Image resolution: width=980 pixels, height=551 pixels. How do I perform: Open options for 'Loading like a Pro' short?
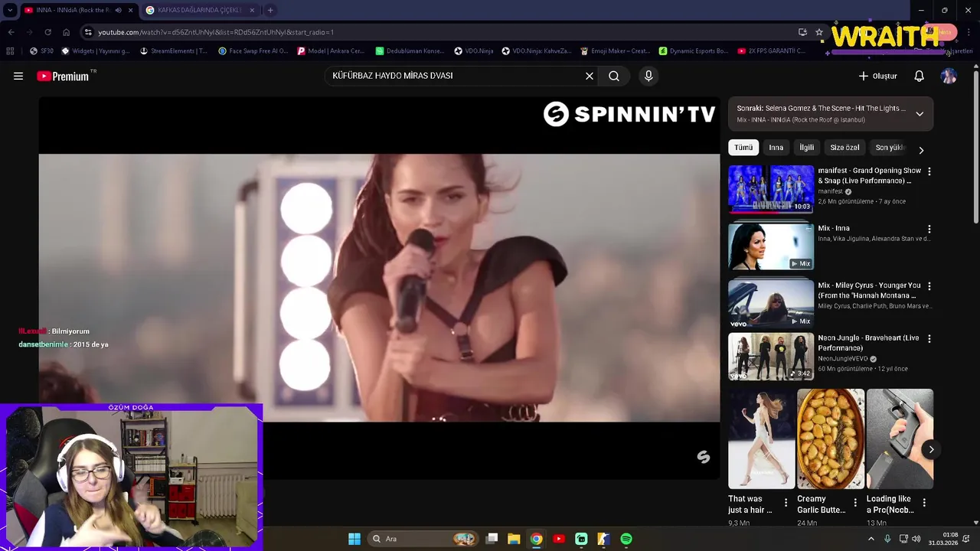[x=924, y=503]
